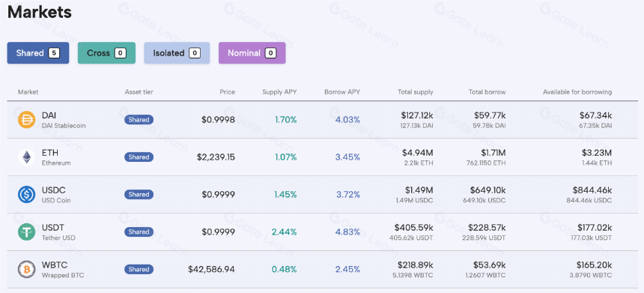Click the $3.23M available value
The height and width of the screenshot is (293, 644).
click(597, 153)
